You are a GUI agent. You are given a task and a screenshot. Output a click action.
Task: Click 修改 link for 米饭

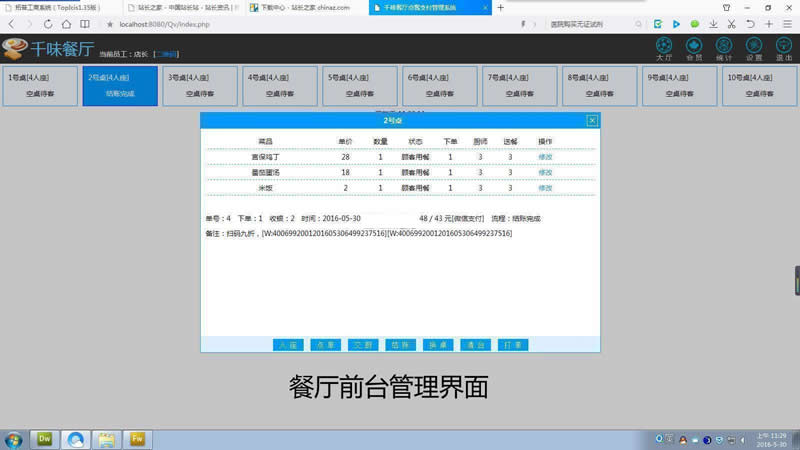pos(545,187)
